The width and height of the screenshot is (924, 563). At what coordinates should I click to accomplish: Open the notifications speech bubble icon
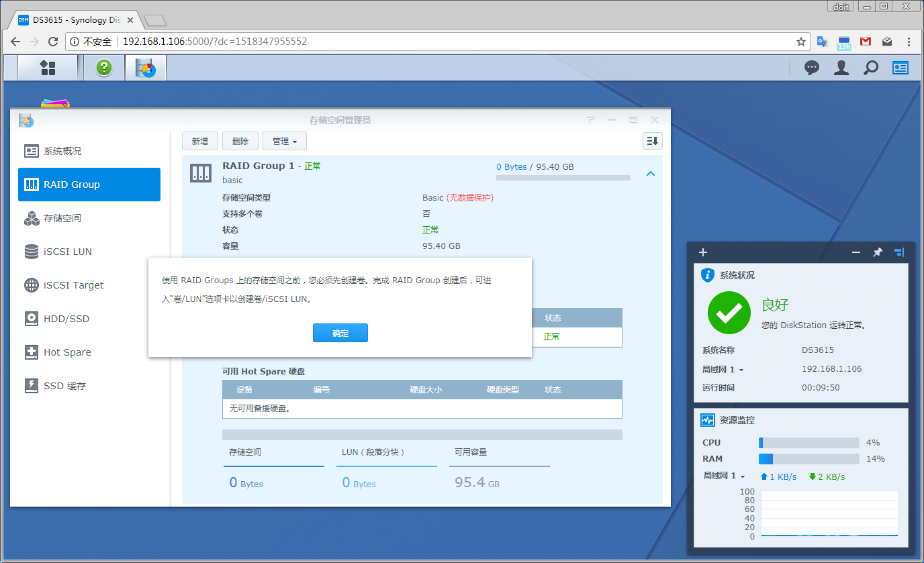(x=812, y=68)
